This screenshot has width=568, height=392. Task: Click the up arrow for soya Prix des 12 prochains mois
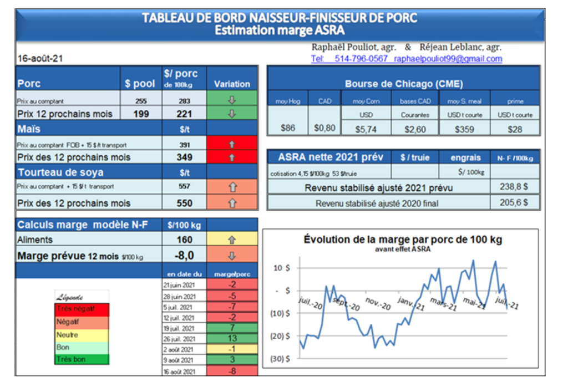[232, 203]
